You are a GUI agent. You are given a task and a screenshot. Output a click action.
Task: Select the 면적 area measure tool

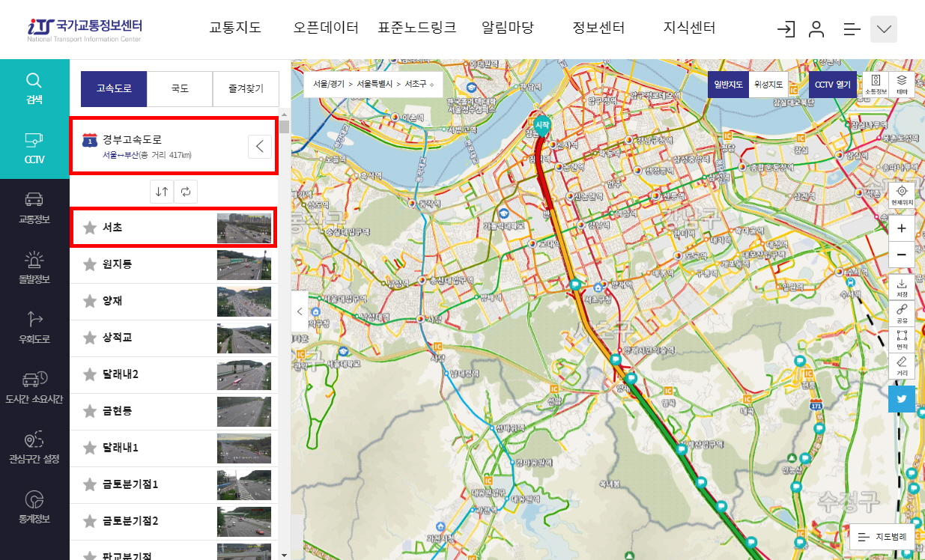coord(901,340)
